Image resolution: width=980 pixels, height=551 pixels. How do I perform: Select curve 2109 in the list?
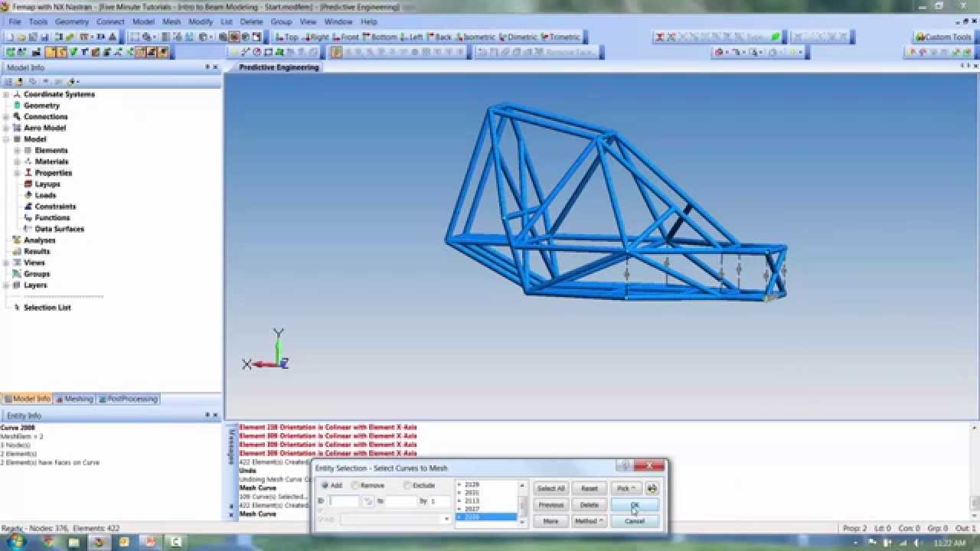pos(487,517)
